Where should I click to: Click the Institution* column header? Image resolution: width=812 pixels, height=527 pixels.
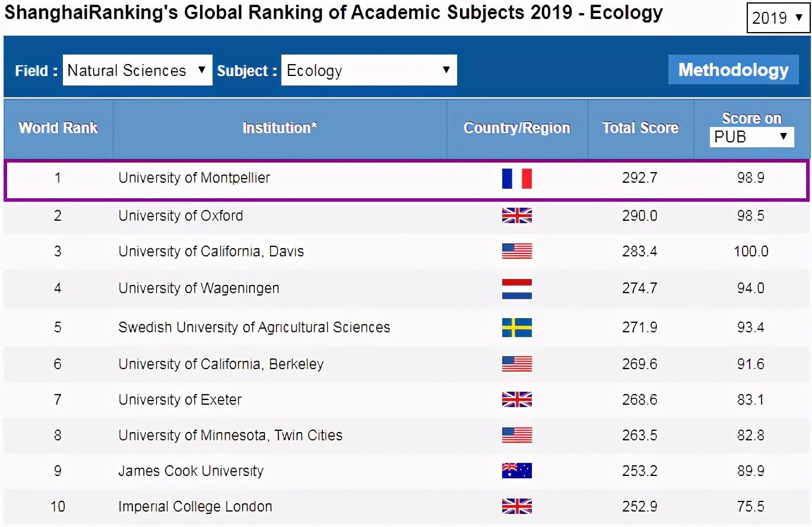pyautogui.click(x=280, y=128)
